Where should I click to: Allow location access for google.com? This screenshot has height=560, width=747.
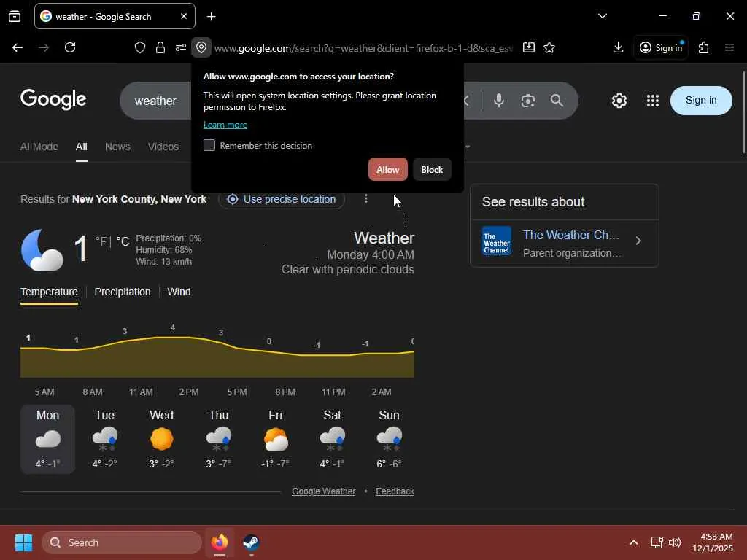388,169
